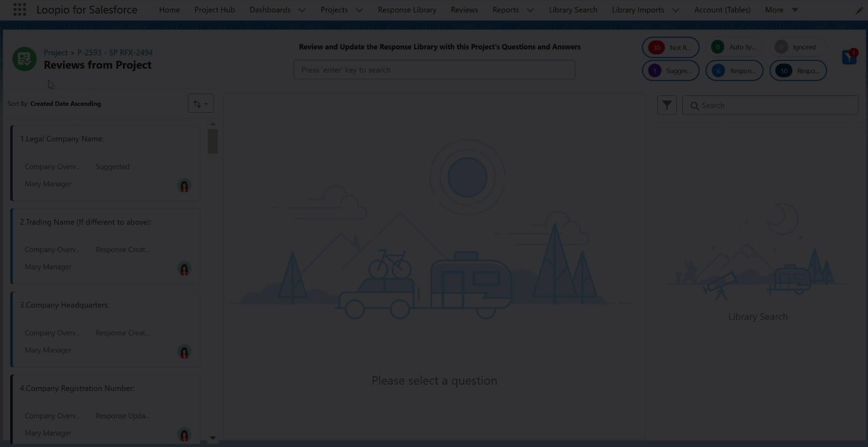
Task: Click Response Upda... status on Registration Number card
Action: coord(123,416)
